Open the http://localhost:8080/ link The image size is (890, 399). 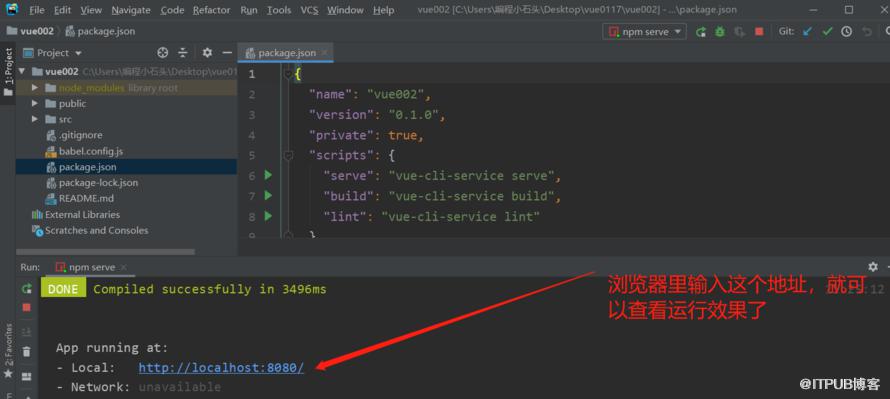pyautogui.click(x=221, y=367)
